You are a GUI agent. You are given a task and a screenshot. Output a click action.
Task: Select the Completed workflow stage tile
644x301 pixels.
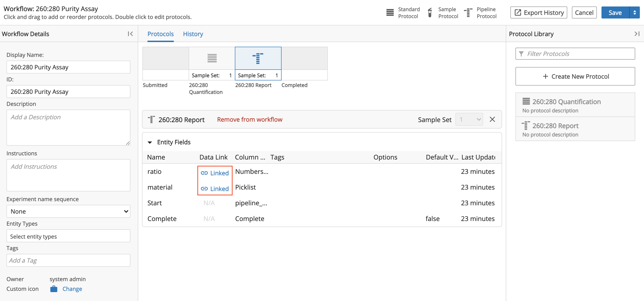(x=304, y=64)
